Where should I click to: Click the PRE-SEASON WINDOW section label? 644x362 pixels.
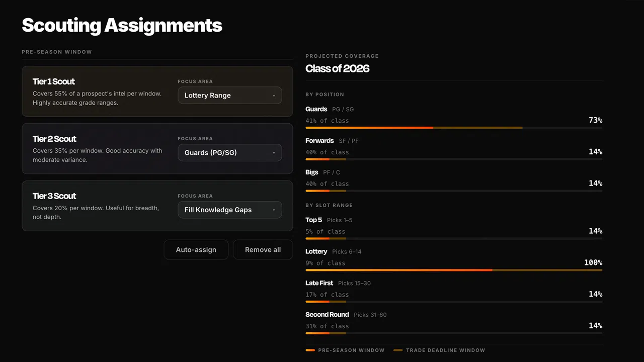click(x=57, y=52)
